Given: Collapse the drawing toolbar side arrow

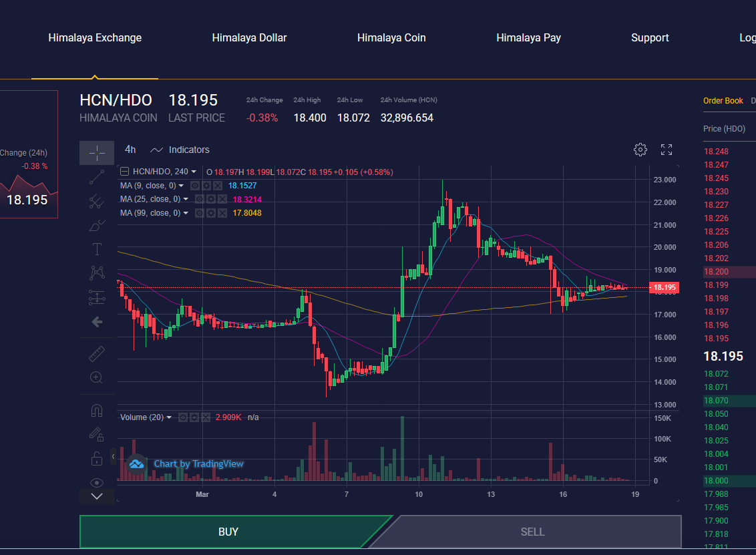Looking at the screenshot, I should tap(114, 456).
